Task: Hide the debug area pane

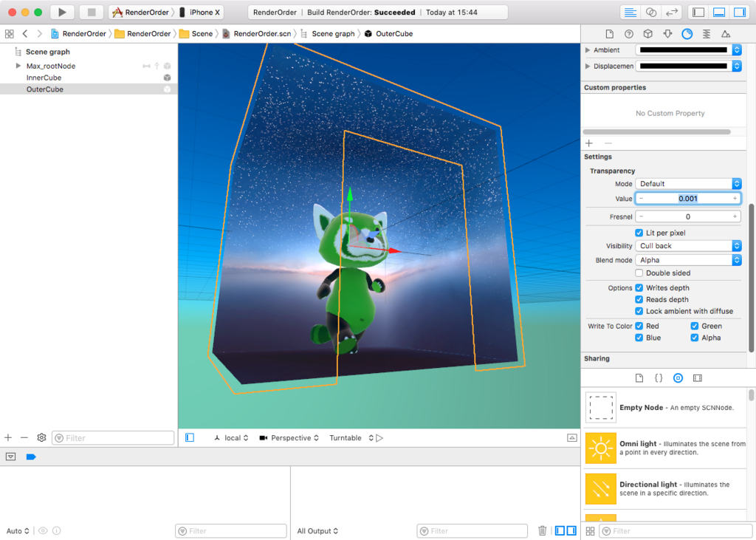Action: [719, 13]
